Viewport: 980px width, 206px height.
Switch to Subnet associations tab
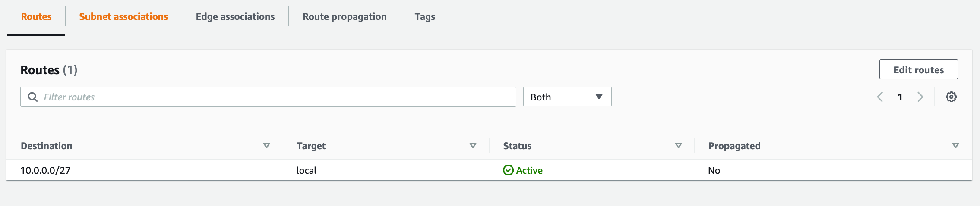[123, 16]
